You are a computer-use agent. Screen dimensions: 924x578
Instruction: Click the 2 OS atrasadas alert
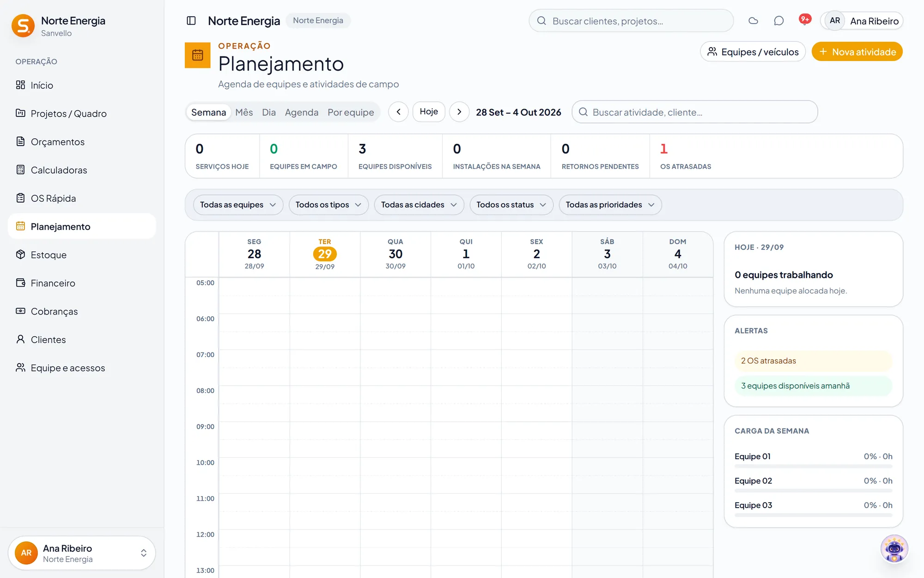coord(813,361)
